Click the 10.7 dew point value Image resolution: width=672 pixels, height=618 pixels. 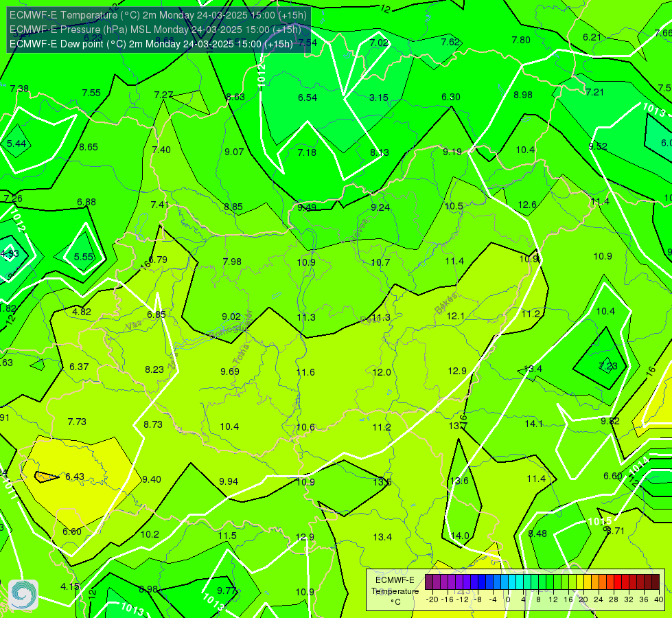click(x=380, y=262)
